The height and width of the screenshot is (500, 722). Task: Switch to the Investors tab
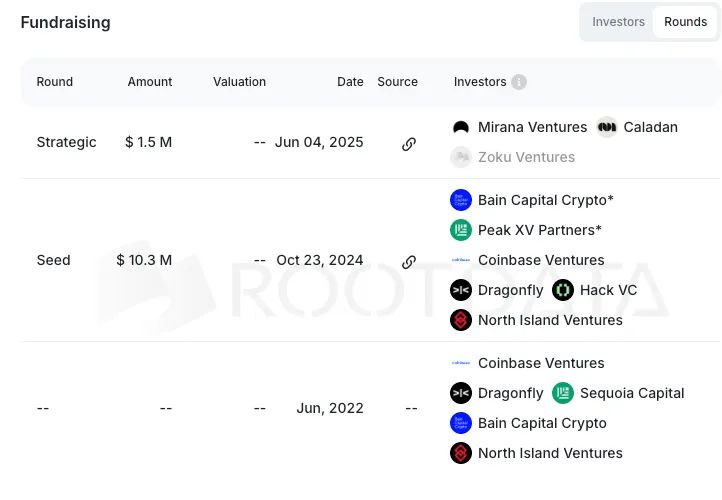point(618,22)
